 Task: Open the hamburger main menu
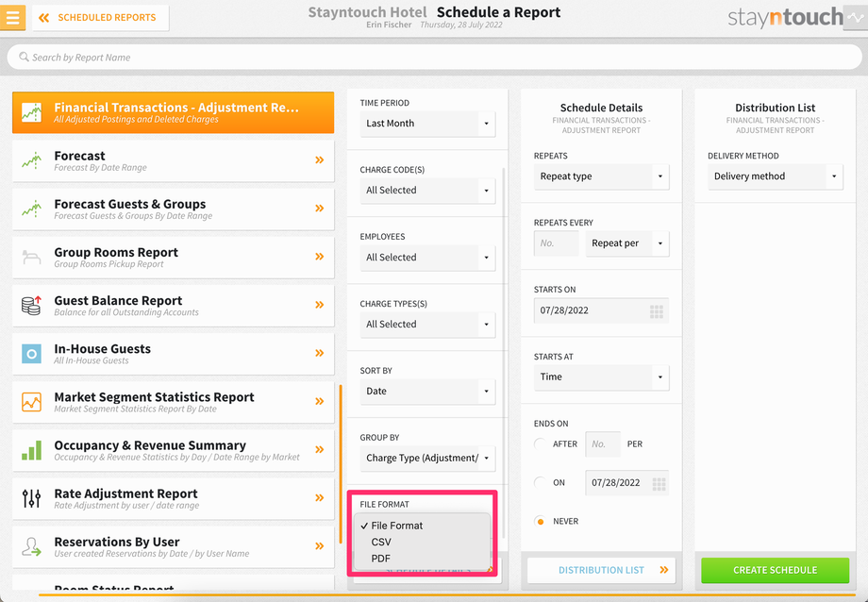[x=12, y=17]
